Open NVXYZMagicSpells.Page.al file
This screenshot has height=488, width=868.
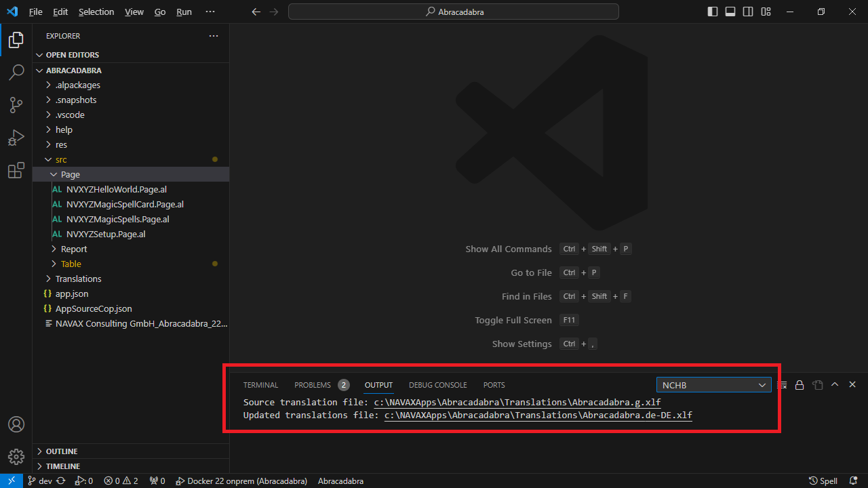[x=131, y=220]
